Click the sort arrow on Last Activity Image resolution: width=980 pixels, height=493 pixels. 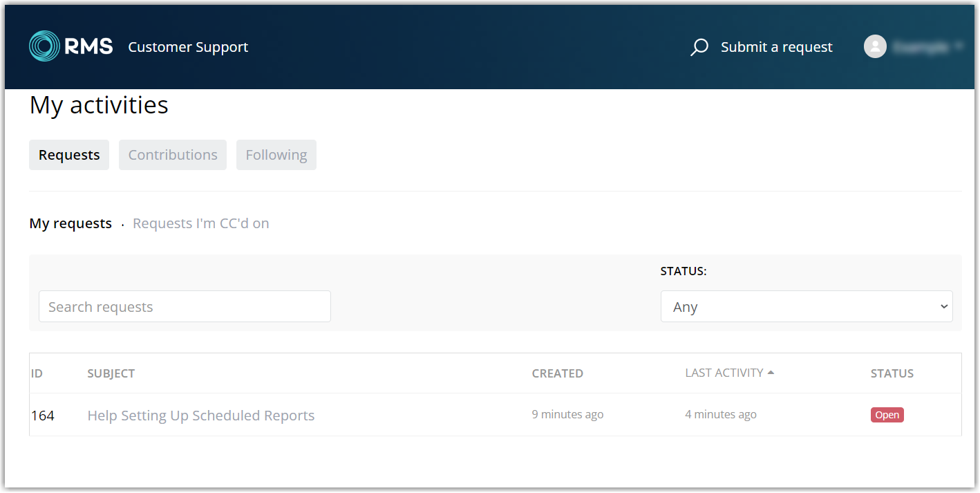pos(772,372)
